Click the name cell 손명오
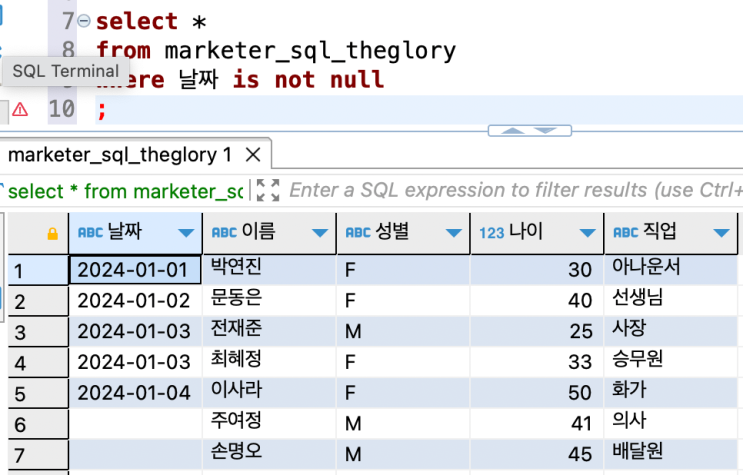The image size is (743, 475). pos(270,454)
